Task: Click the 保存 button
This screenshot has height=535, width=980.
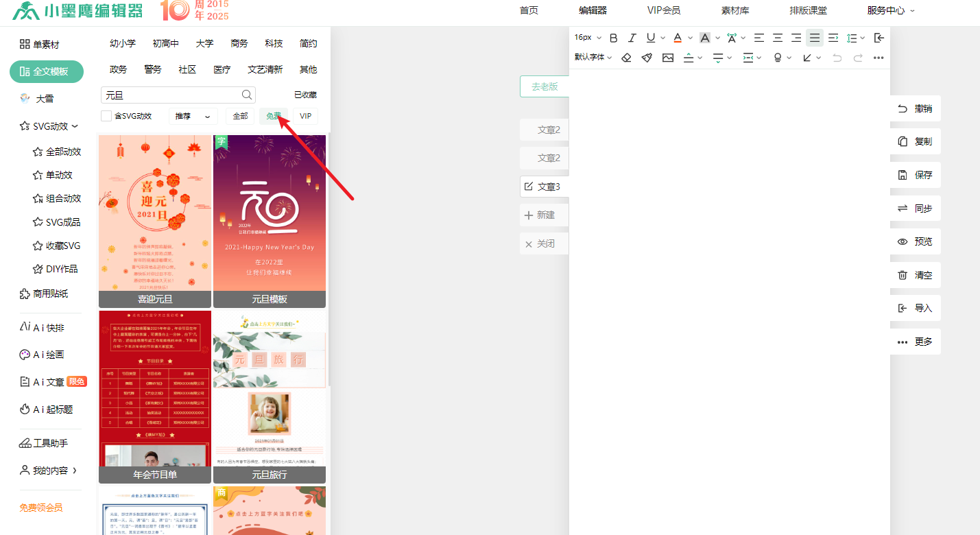Action: (916, 175)
